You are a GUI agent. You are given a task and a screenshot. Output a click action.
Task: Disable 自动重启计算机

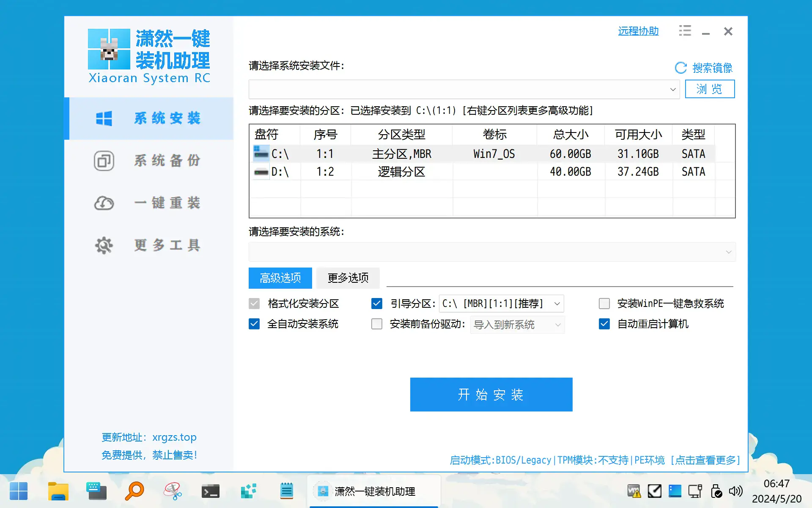click(x=604, y=324)
